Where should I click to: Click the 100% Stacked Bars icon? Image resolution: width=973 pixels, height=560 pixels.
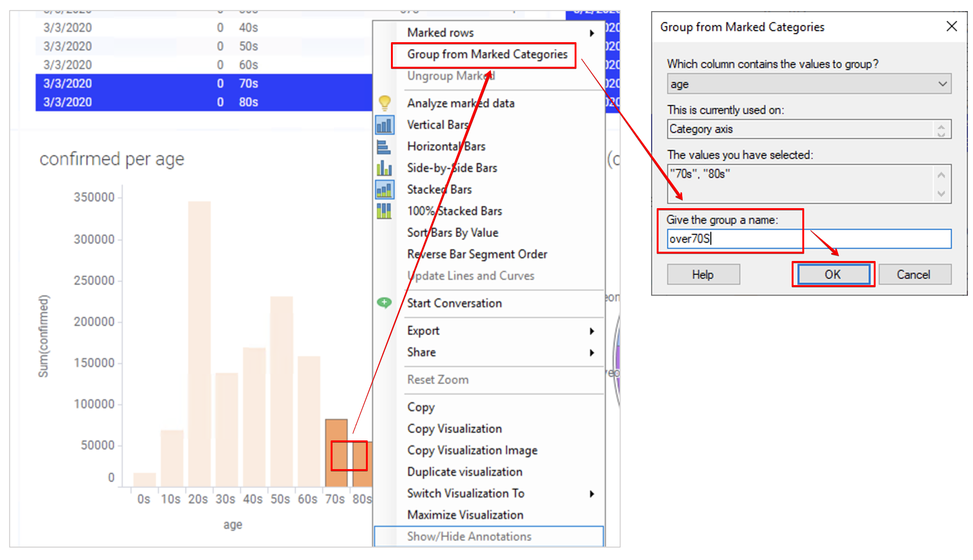[384, 211]
